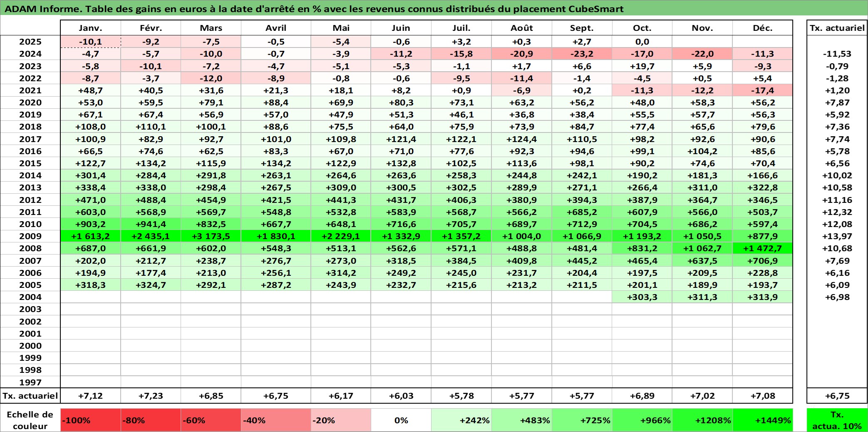
Task: Select cell +1 062,7 in November 2008
Action: [x=702, y=248]
